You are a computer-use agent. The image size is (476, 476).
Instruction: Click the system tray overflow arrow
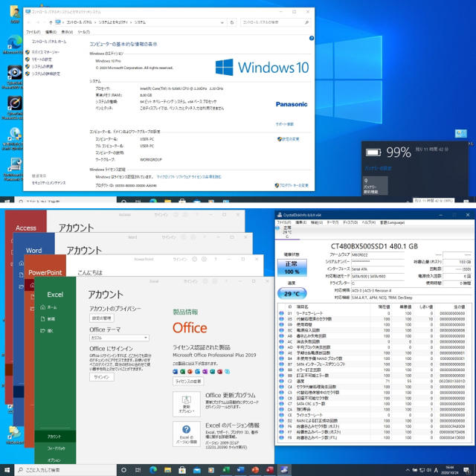(408, 470)
